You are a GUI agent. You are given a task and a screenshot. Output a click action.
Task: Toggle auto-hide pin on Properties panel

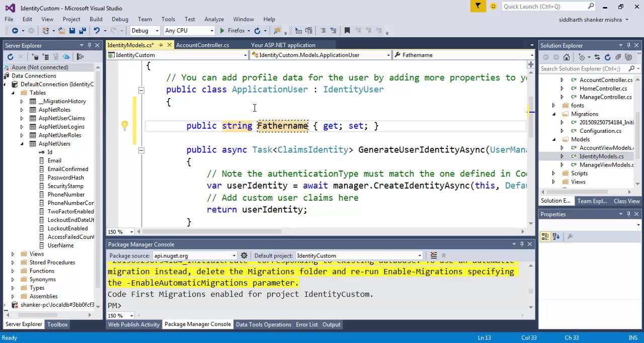(x=628, y=214)
